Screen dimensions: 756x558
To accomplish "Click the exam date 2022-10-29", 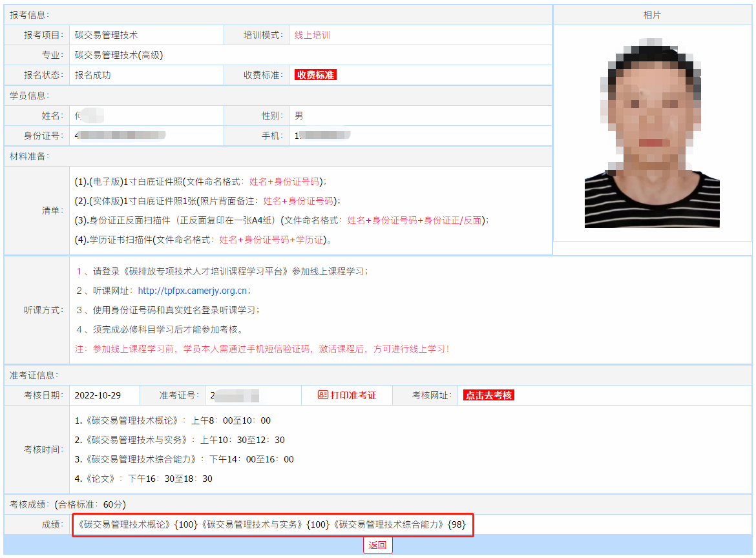I will pos(98,395).
